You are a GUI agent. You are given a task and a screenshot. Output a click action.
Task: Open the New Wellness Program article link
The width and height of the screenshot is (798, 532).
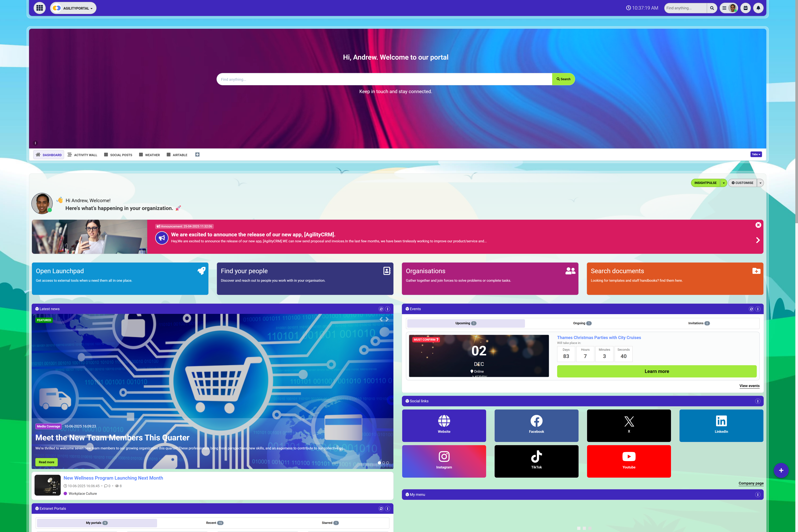113,478
